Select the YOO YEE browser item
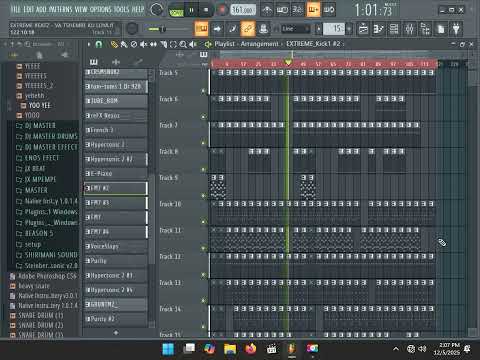The image size is (480, 360). pos(36,106)
